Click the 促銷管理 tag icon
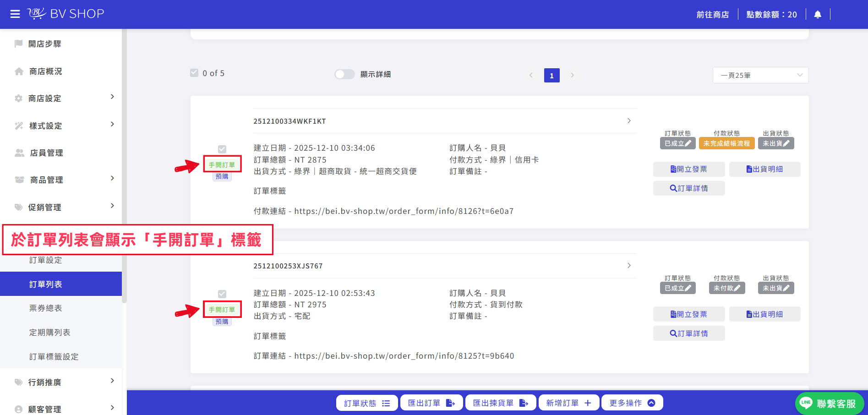This screenshot has width=868, height=415. pyautogui.click(x=19, y=207)
